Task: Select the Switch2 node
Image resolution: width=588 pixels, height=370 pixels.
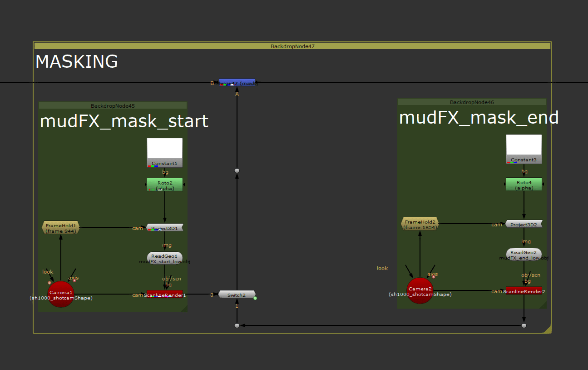Action: point(236,295)
